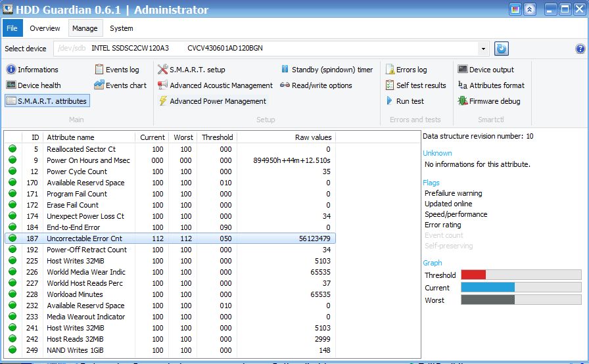
Task: Switch to the System tab
Action: coord(122,28)
